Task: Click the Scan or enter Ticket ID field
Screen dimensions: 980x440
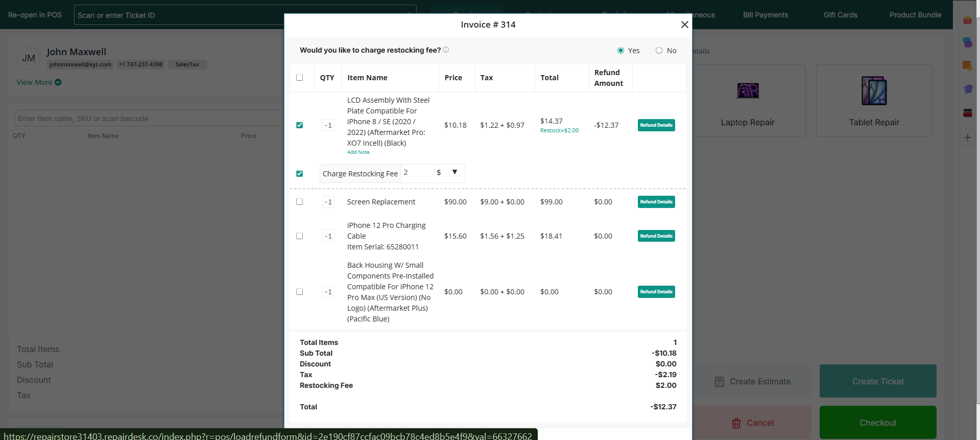Action: 245,15
